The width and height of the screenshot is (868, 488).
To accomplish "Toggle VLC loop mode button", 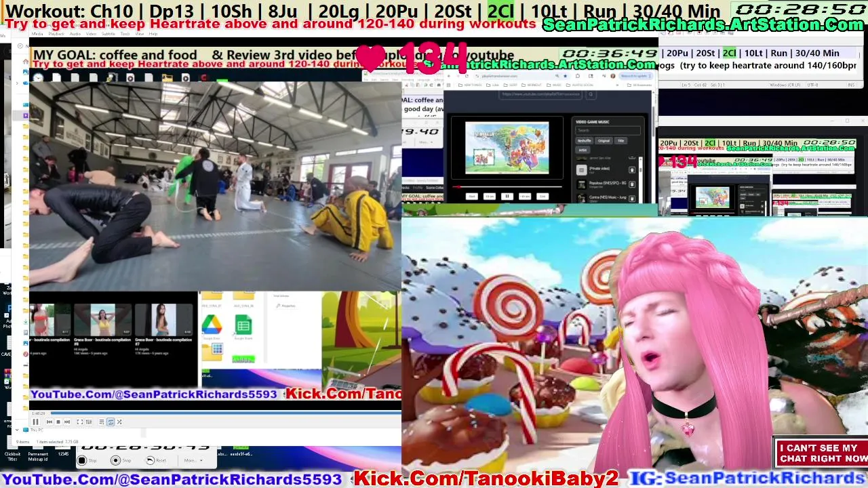I will point(111,422).
